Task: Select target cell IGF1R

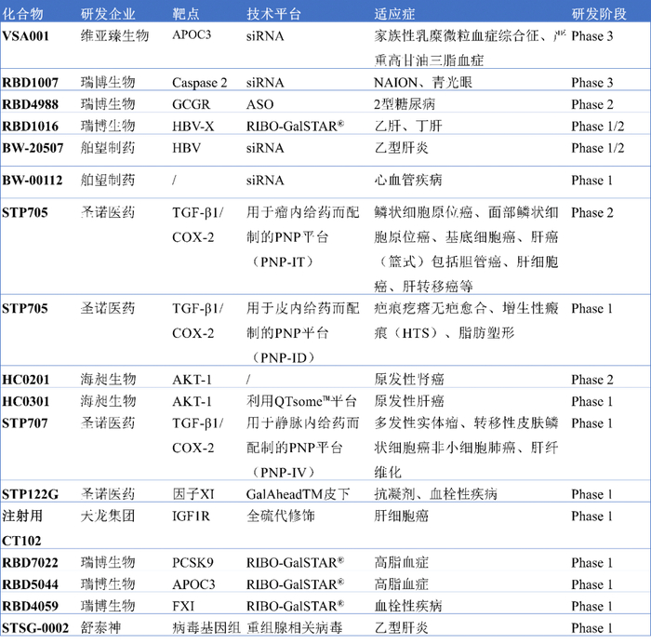Action: coord(191,517)
